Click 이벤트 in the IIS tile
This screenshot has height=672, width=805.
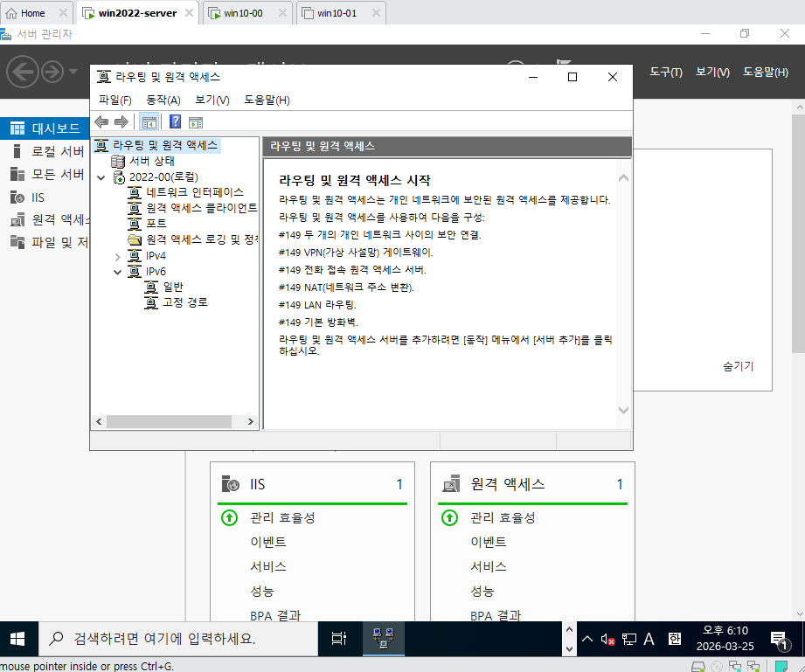pos(268,542)
